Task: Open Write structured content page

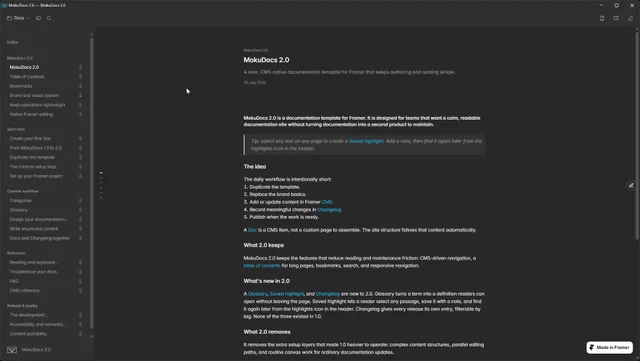Action: pos(34,229)
